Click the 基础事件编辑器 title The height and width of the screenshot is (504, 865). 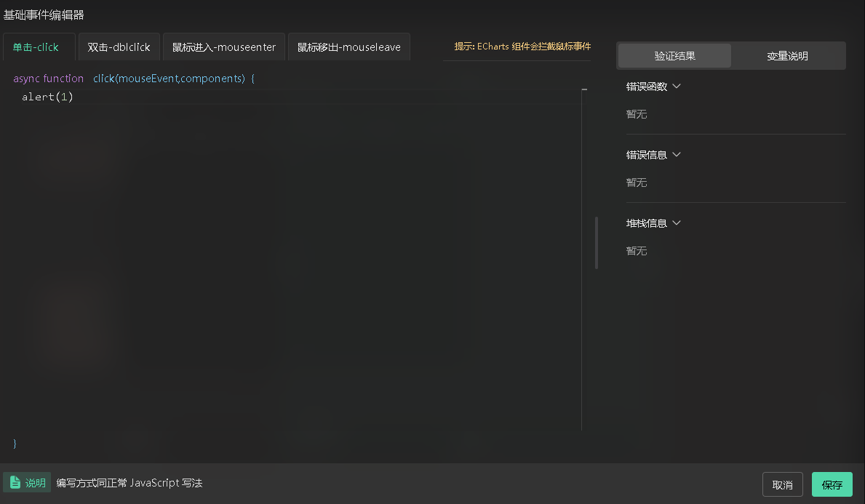pos(44,15)
